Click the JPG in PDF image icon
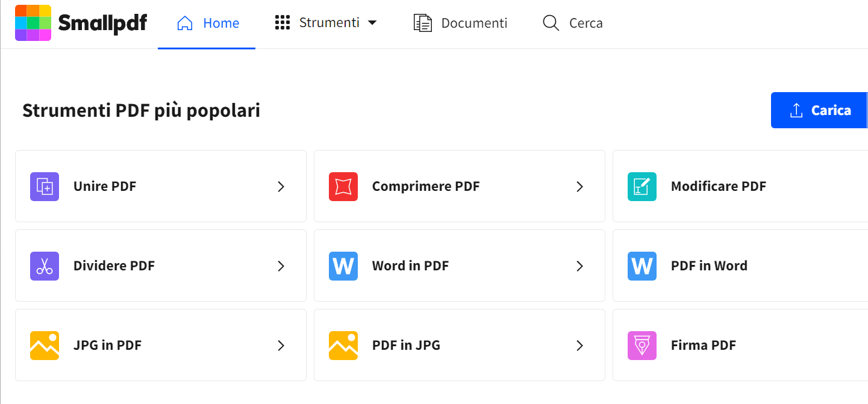The height and width of the screenshot is (404, 868). tap(45, 346)
